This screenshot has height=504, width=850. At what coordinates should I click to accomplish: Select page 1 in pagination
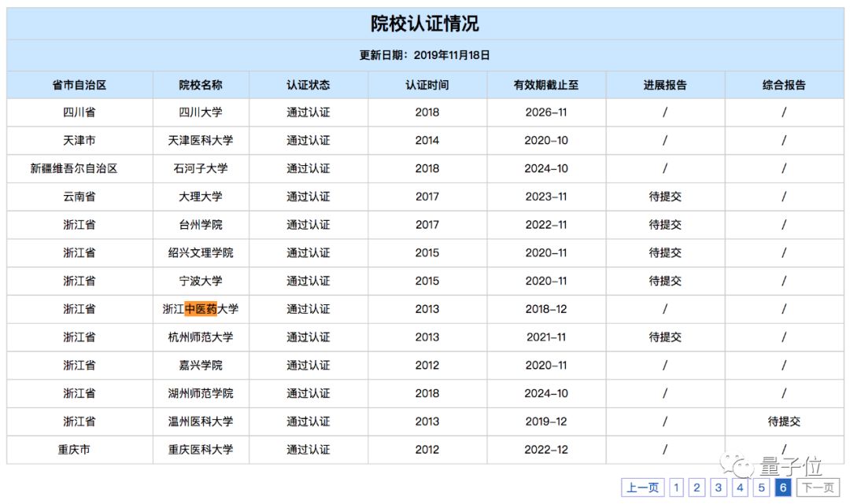[x=676, y=487]
